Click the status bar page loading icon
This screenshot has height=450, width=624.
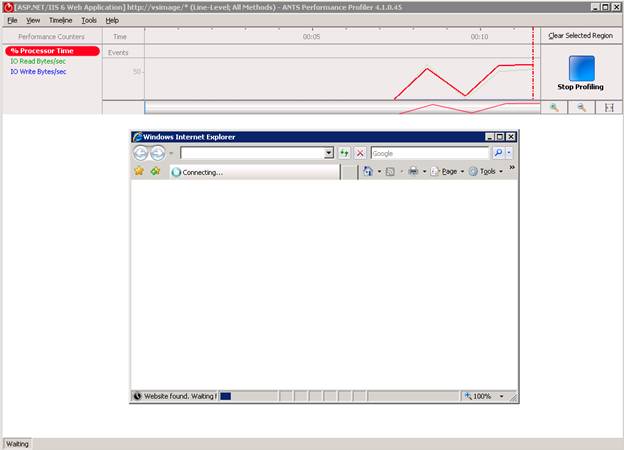[137, 396]
